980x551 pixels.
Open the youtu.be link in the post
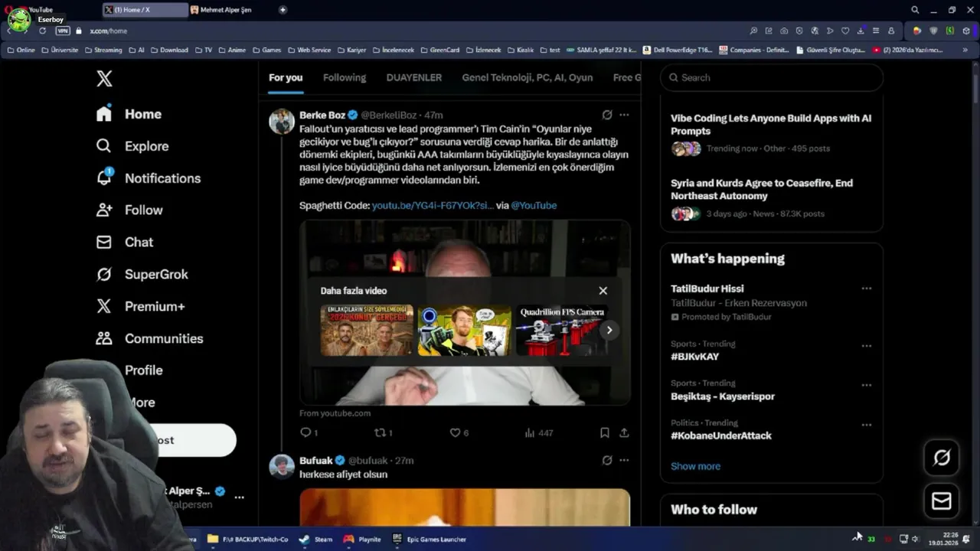(x=433, y=205)
